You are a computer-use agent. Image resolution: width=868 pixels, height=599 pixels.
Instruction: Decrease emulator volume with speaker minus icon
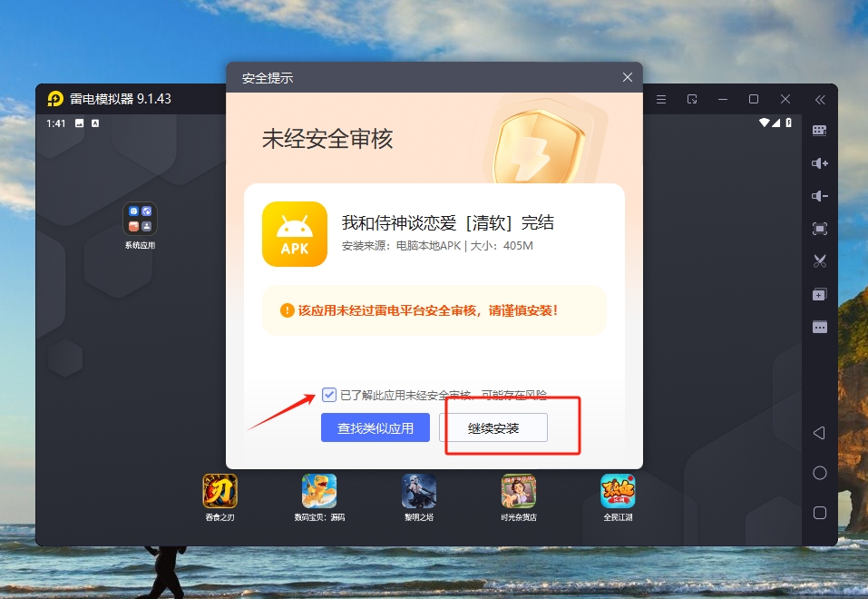click(819, 196)
